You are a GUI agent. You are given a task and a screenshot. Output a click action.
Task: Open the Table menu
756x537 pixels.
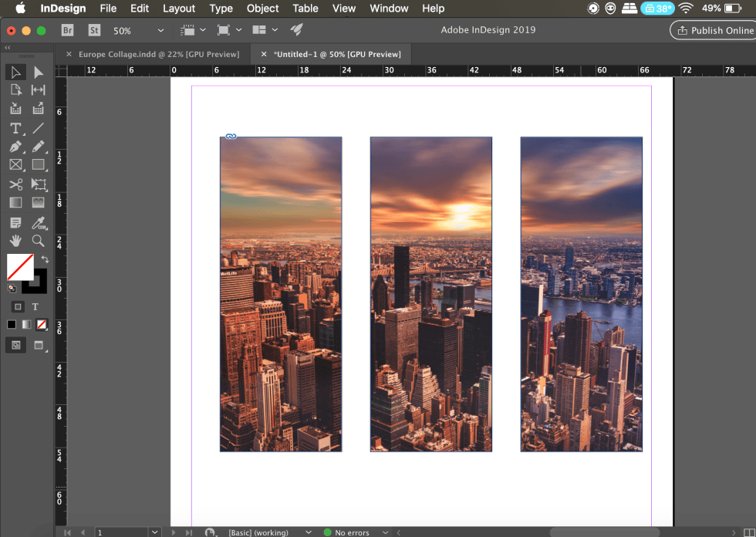(305, 8)
